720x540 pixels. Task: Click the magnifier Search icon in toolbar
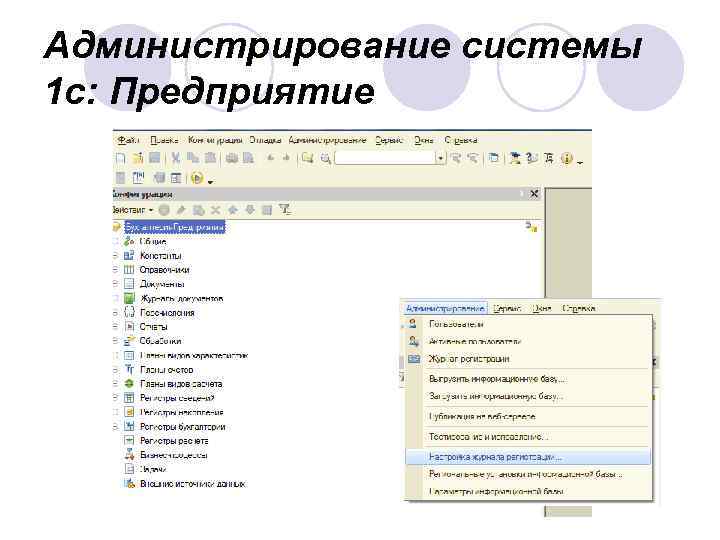click(x=326, y=158)
